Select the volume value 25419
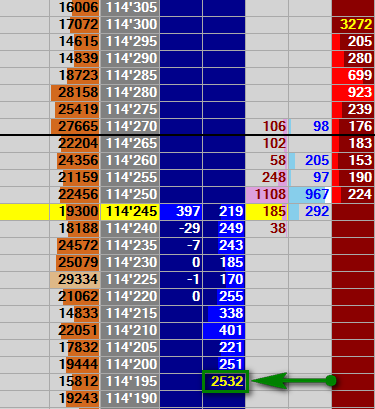 pyautogui.click(x=75, y=109)
